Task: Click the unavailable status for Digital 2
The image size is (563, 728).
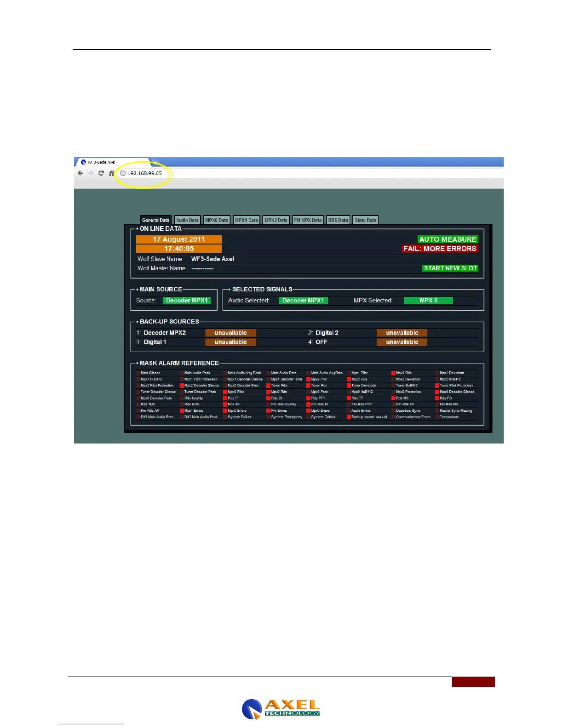Action: [x=402, y=333]
